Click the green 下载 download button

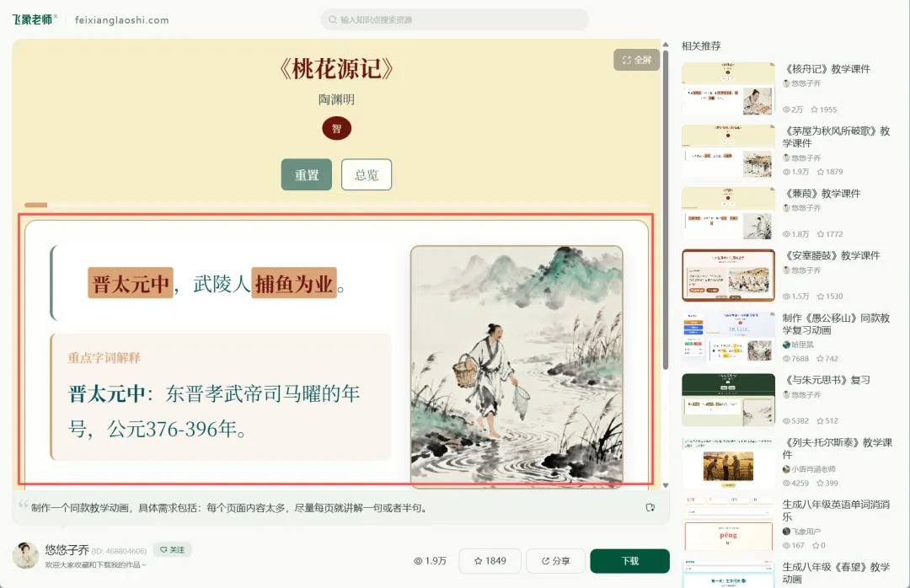(629, 561)
